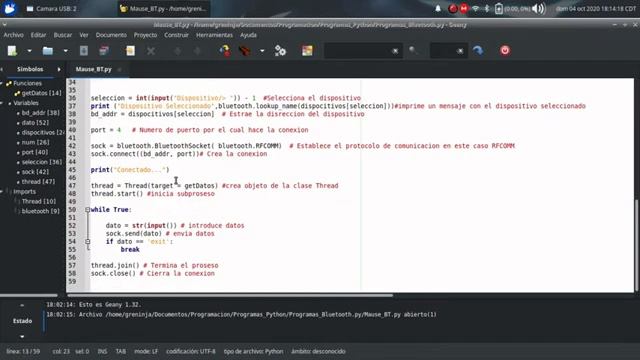Click the new file toolbar icon
Viewport: 640px width, 360px height.
pos(12,51)
